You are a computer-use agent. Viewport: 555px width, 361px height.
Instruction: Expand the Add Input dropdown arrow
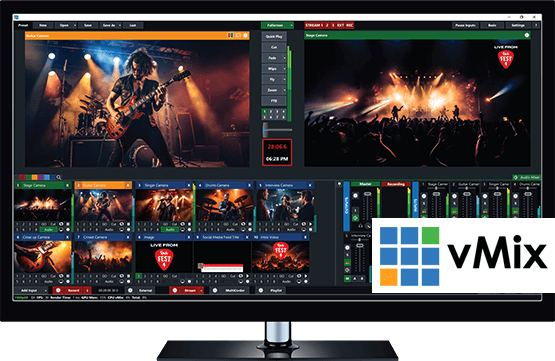coord(45,290)
